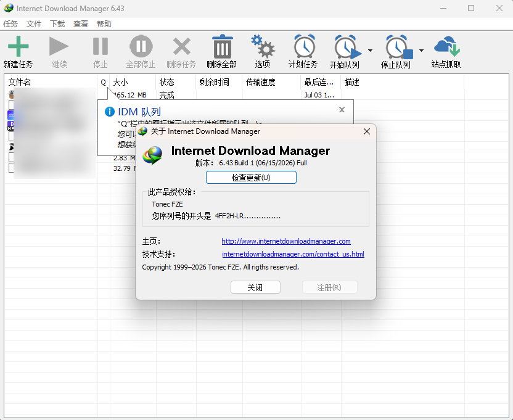Open the 查看 menu

point(81,24)
